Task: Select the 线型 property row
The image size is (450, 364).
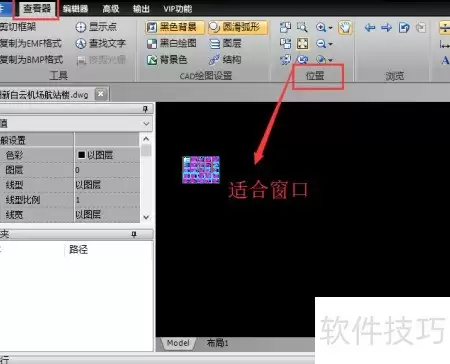Action: (x=69, y=185)
